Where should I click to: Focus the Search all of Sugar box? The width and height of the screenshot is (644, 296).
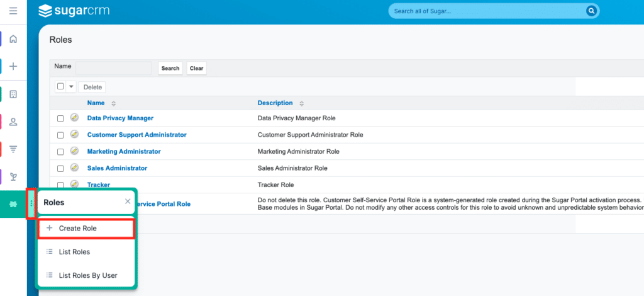487,11
